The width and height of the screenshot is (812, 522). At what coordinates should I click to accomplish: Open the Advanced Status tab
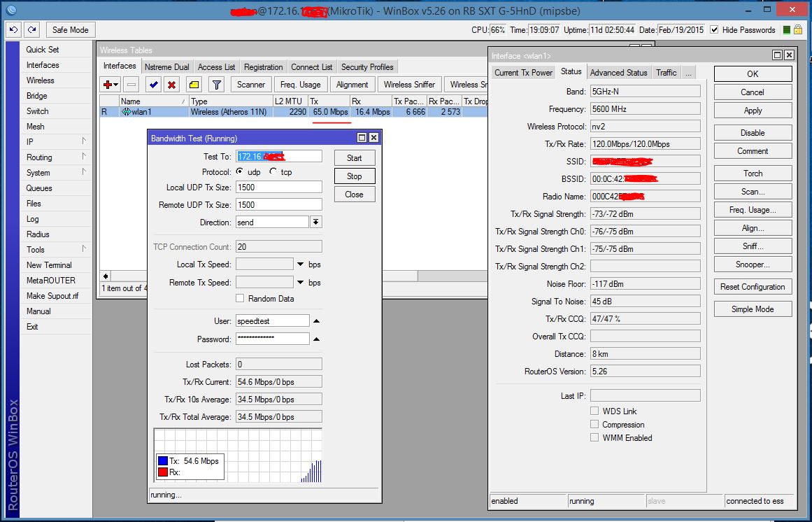618,73
